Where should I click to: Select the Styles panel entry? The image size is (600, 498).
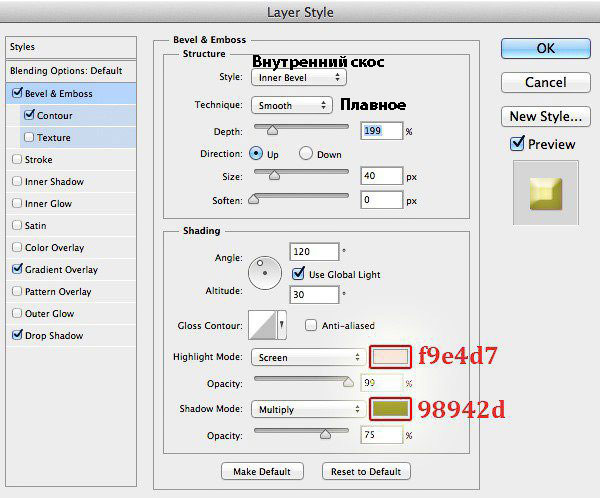71,47
